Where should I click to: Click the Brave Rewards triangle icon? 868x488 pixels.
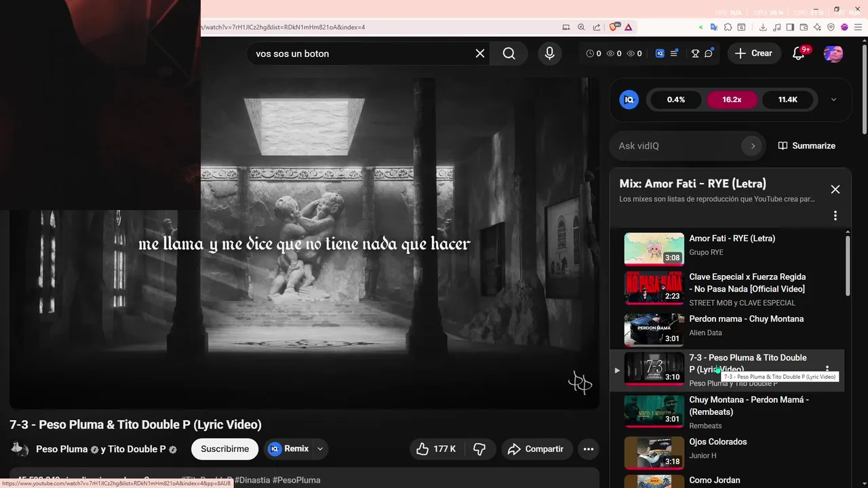629,27
